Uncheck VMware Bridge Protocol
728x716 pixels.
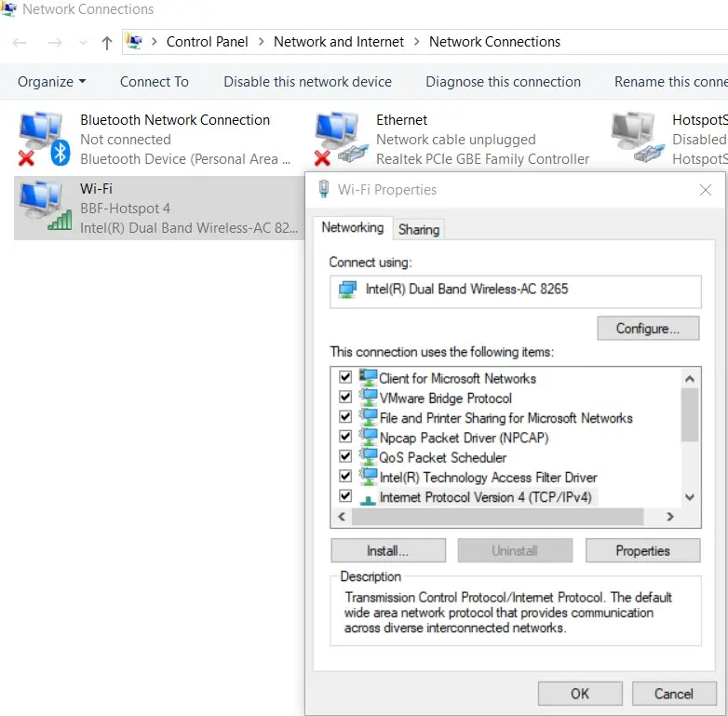[345, 397]
